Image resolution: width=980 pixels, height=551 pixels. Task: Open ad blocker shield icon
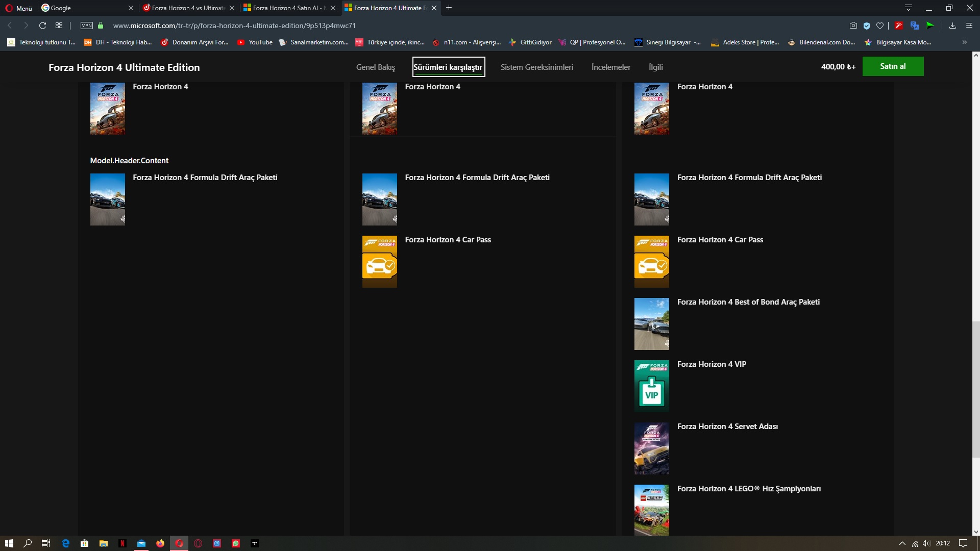867,26
